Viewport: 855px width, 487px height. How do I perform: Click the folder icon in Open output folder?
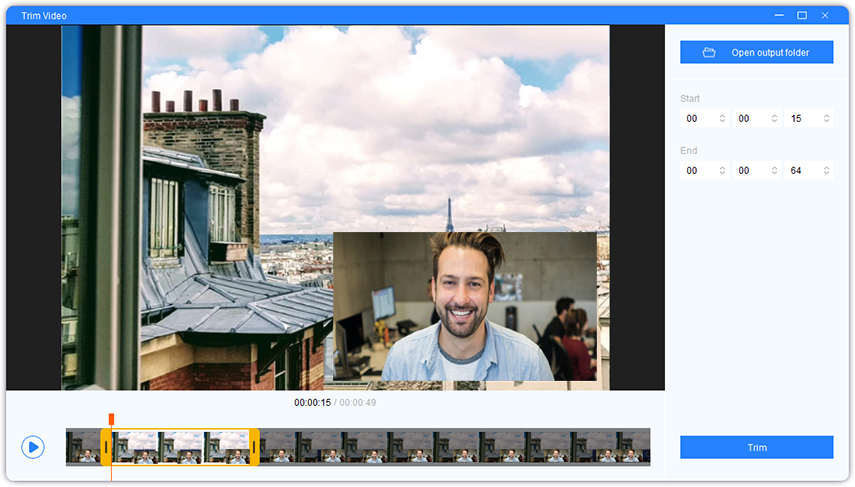click(709, 52)
